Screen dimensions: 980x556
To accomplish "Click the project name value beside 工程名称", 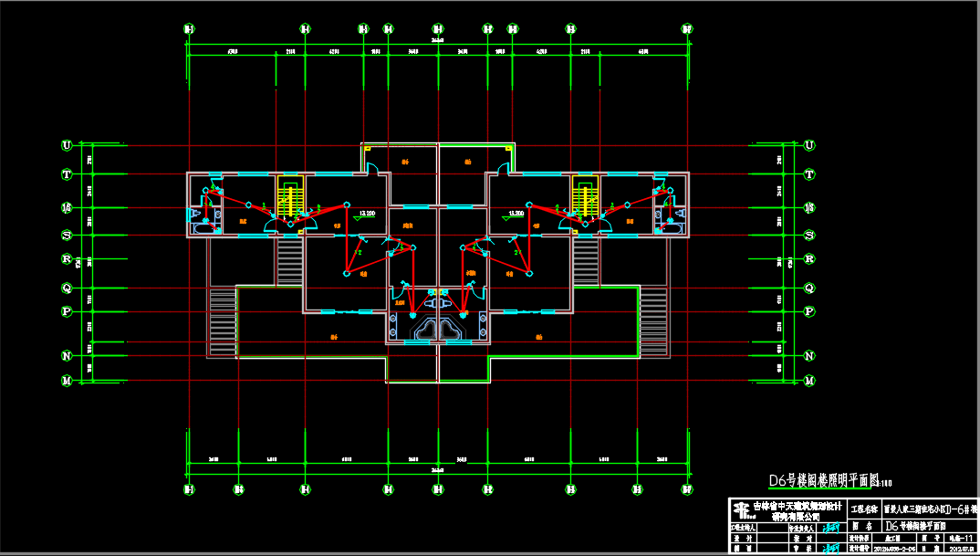I will 930,509.
